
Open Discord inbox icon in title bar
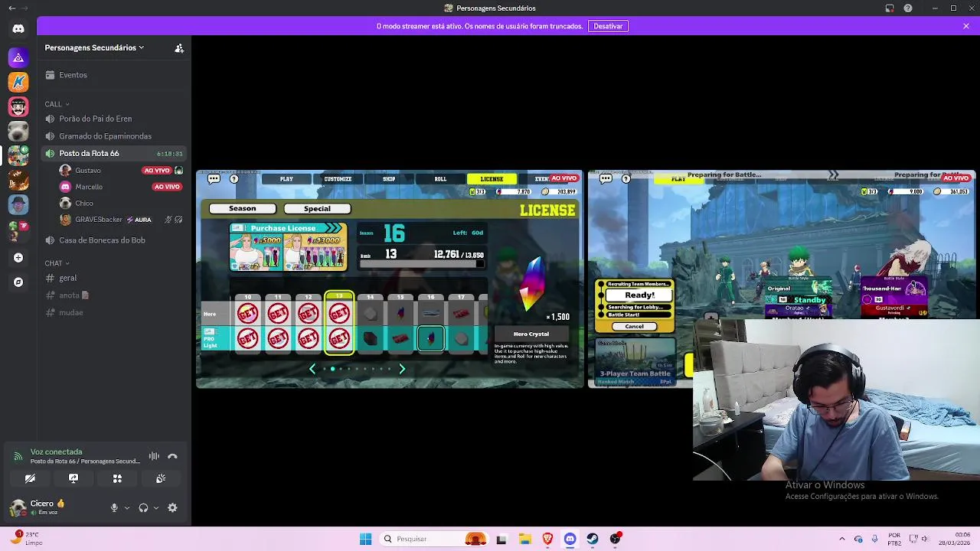[x=890, y=8]
